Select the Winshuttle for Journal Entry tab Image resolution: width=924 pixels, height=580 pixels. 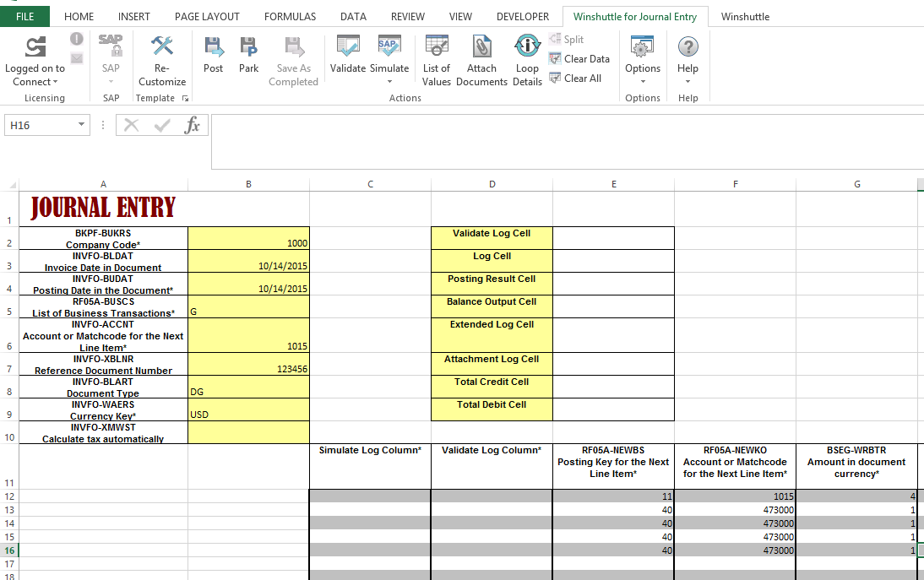[635, 17]
